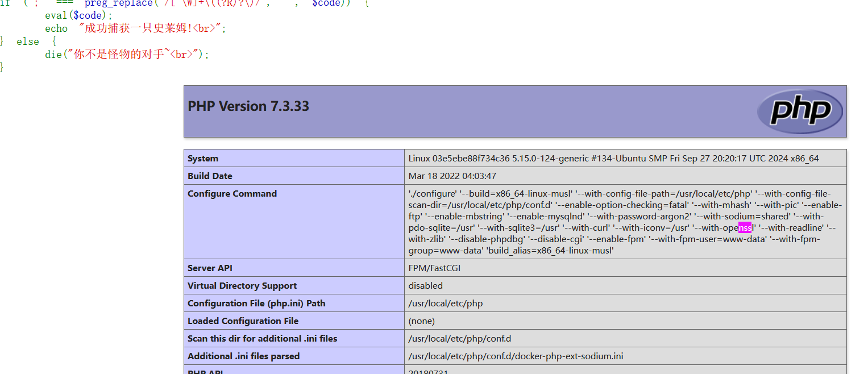The height and width of the screenshot is (374, 868).
Task: Click 'Configuration File (php.ini) Path' label
Action: (x=256, y=303)
